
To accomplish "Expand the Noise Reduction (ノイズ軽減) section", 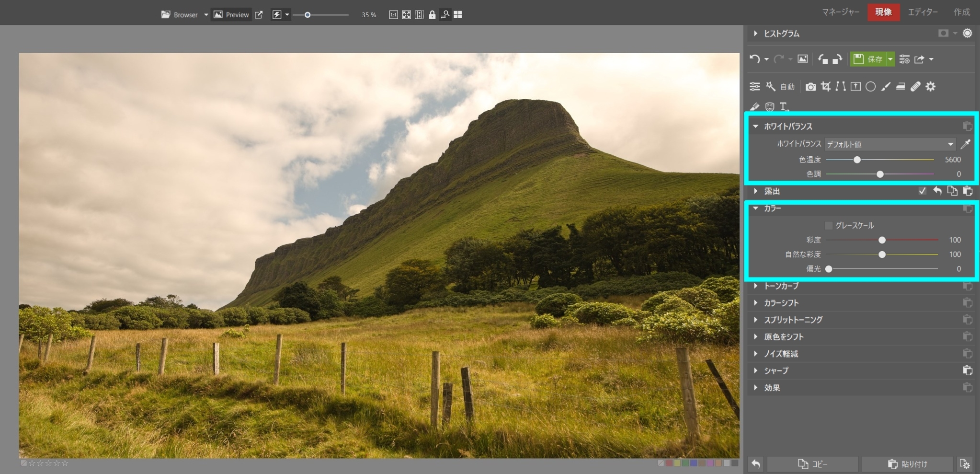I will (x=755, y=354).
